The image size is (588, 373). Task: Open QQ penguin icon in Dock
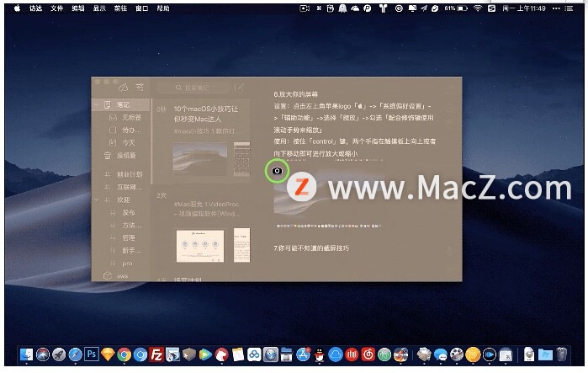click(x=319, y=354)
